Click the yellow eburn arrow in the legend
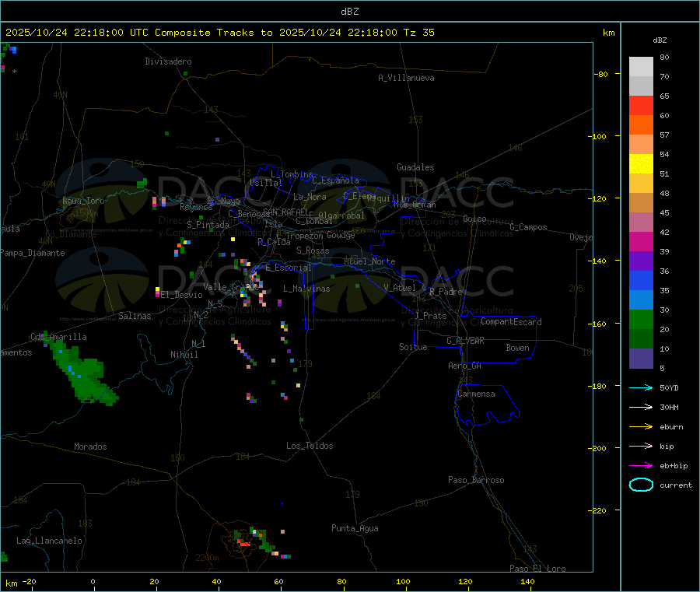This screenshot has height=592, width=700. click(x=641, y=427)
